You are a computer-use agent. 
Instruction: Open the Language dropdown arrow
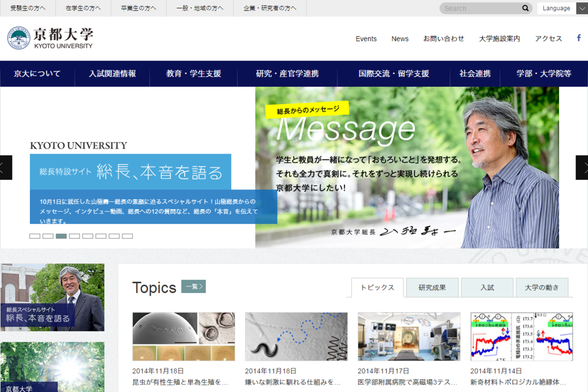(582, 8)
